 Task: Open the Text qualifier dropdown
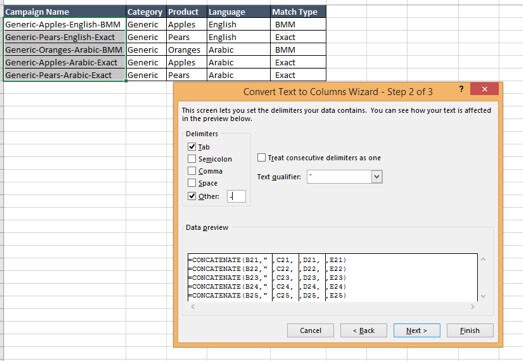click(377, 177)
